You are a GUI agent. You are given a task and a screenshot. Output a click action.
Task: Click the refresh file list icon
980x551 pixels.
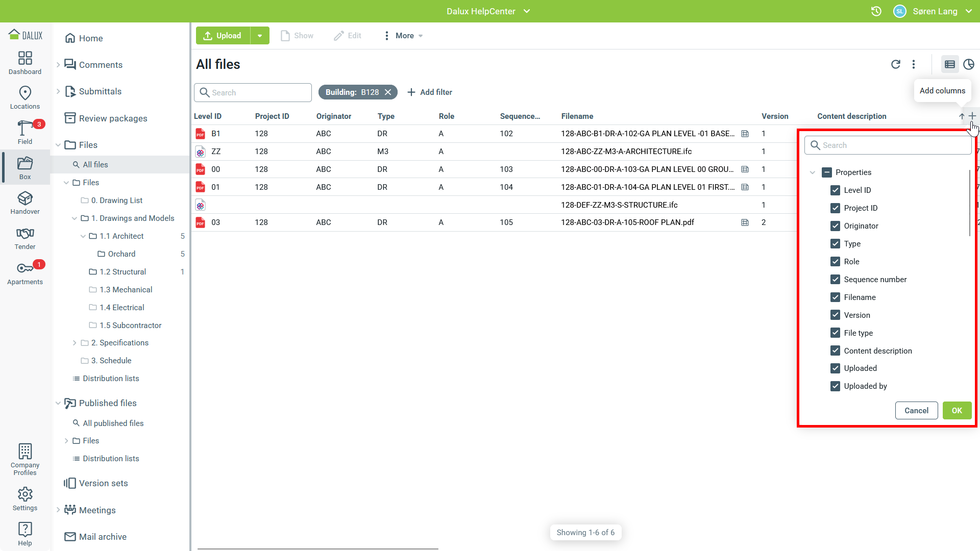(x=895, y=64)
